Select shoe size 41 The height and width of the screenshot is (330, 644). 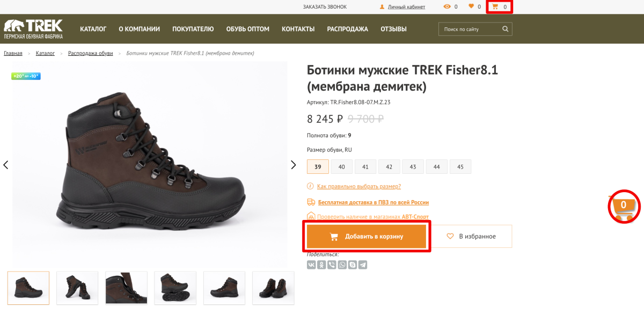[x=365, y=167]
